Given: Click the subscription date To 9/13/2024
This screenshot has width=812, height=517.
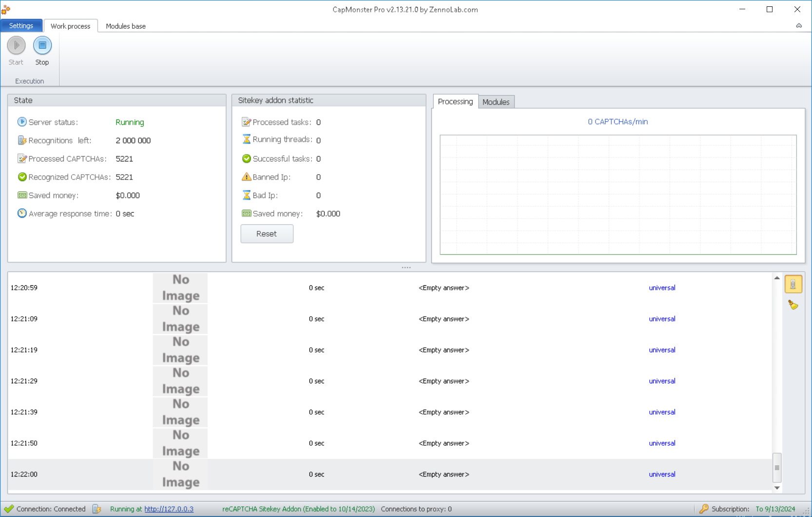Looking at the screenshot, I should [775, 509].
